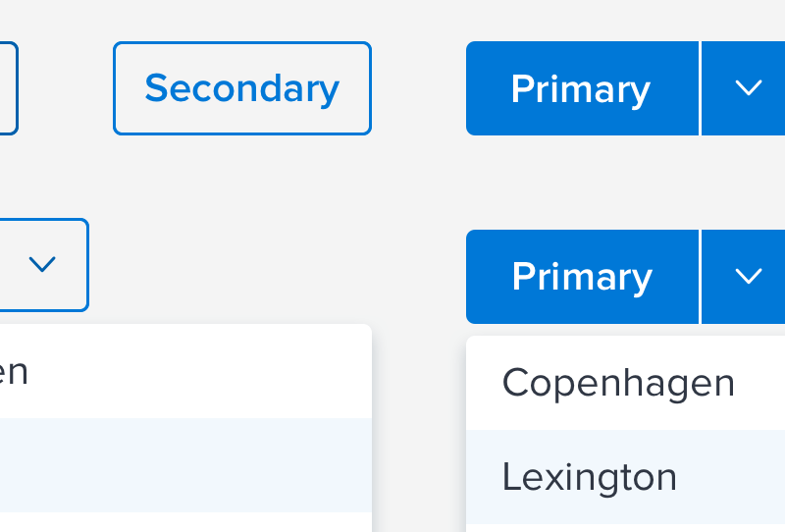
Task: Click the Primary label of the upper split button
Action: click(x=581, y=89)
